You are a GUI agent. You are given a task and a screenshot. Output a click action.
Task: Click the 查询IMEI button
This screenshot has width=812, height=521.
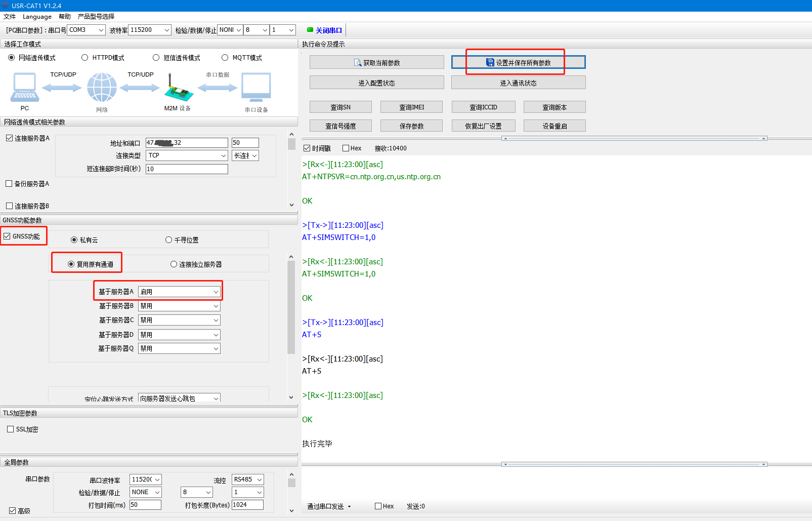pos(411,107)
